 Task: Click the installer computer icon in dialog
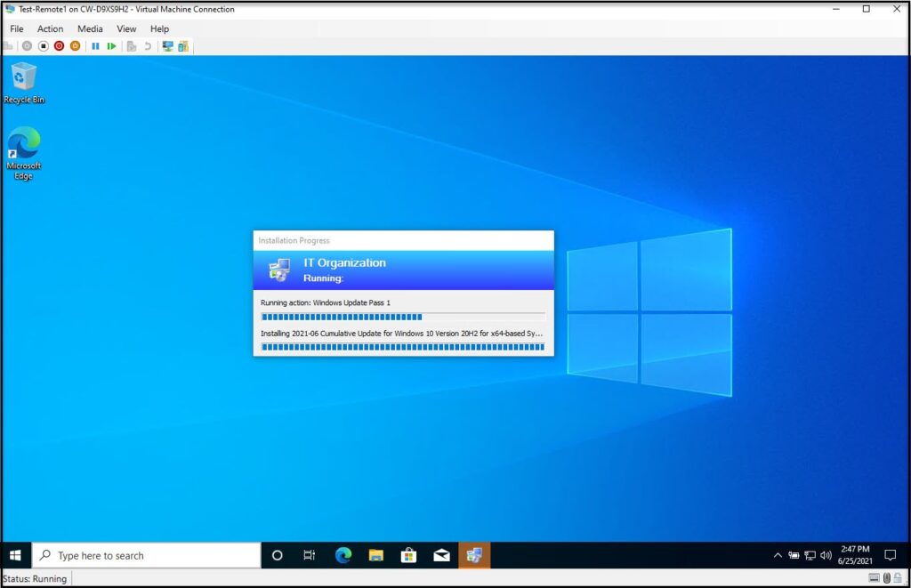(279, 270)
